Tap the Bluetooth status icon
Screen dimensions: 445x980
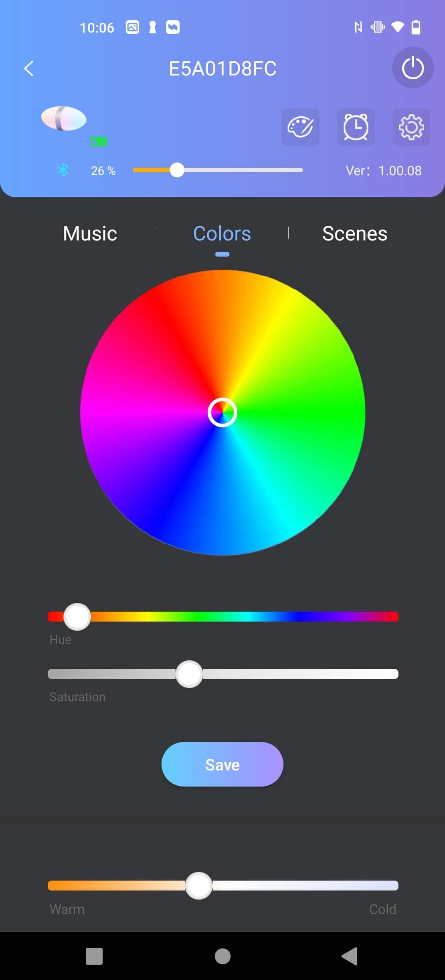[63, 170]
